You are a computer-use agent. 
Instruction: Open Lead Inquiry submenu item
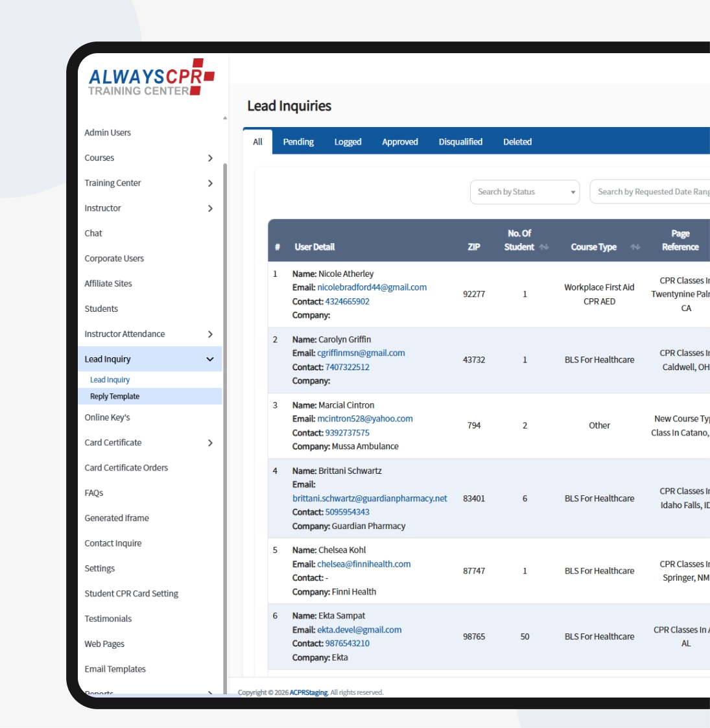coord(110,379)
